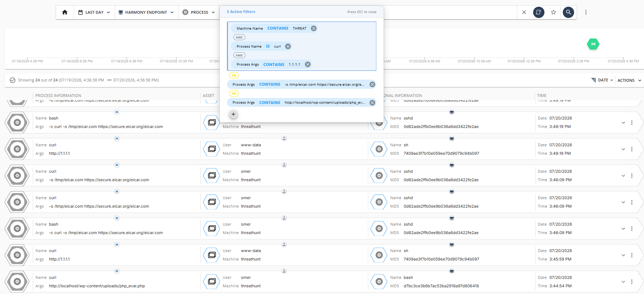
Task: Click parent process sh icon at 3:49:19 PM
Action: [x=379, y=149]
